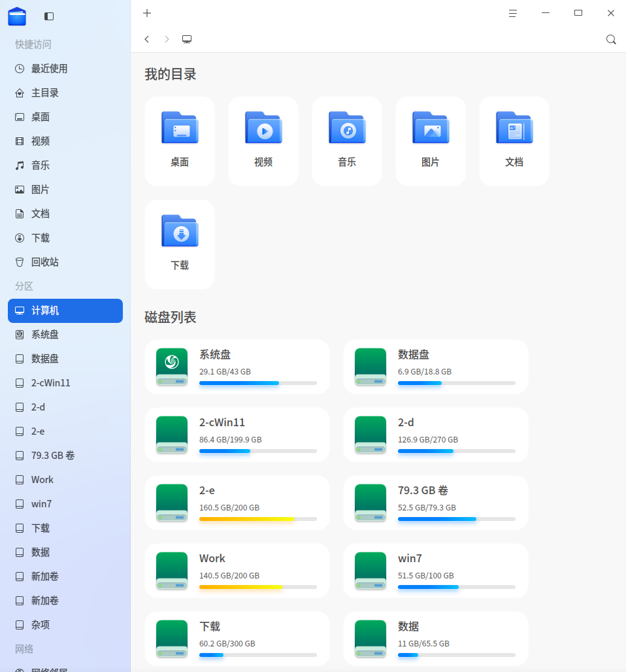The image size is (626, 672).
Task: Click the 2-e drive icon in disk list
Action: click(x=172, y=503)
